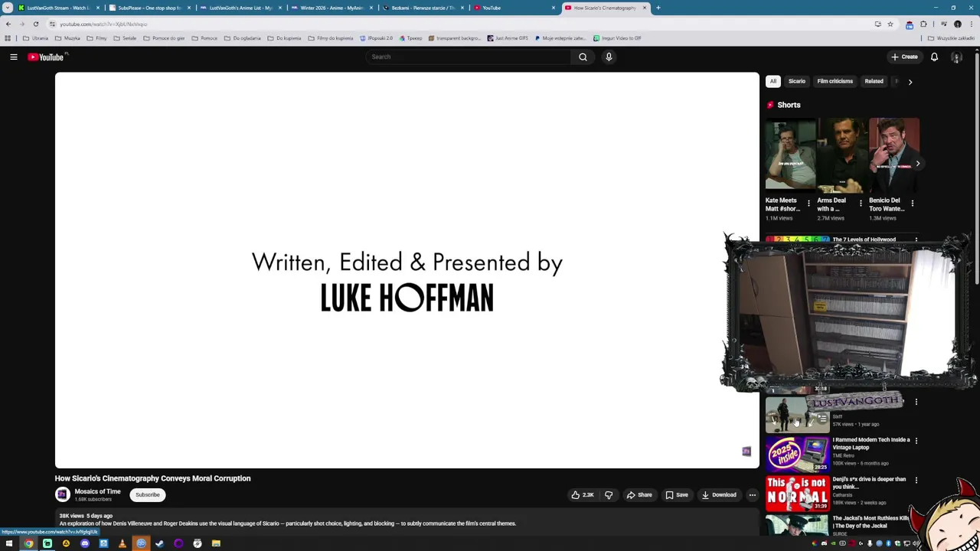Open Steam from the taskbar
Screen dimensions: 980x551
[159, 543]
